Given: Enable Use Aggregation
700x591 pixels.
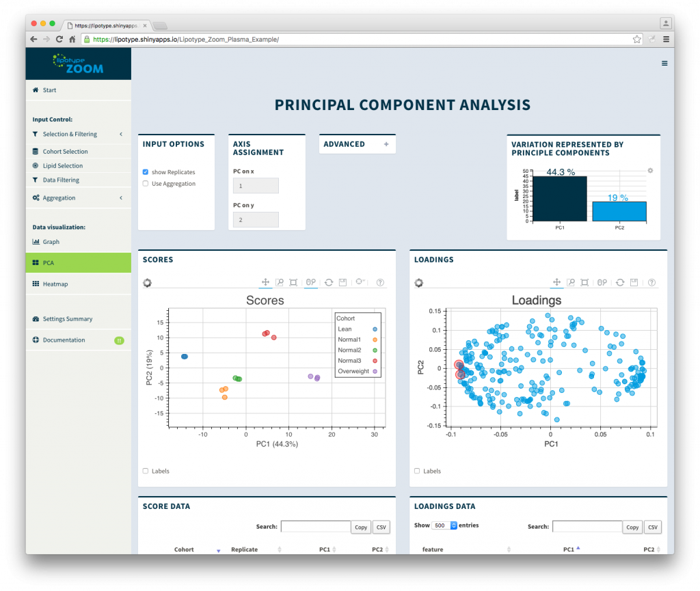Looking at the screenshot, I should click(145, 183).
